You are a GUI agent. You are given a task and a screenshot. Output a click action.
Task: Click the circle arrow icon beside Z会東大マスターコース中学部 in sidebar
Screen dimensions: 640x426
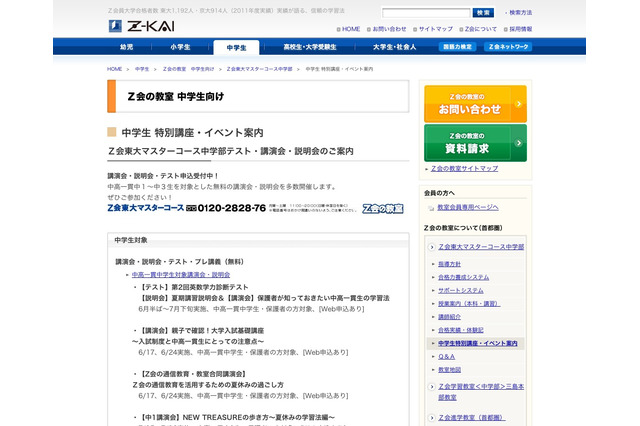pos(431,247)
